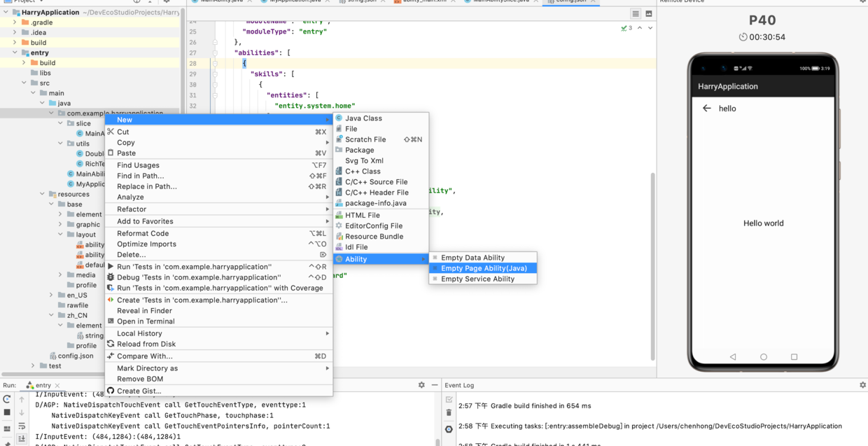Screen dimensions: 868x446
Task: Choose Open in Terminal
Action: [x=218, y=321]
